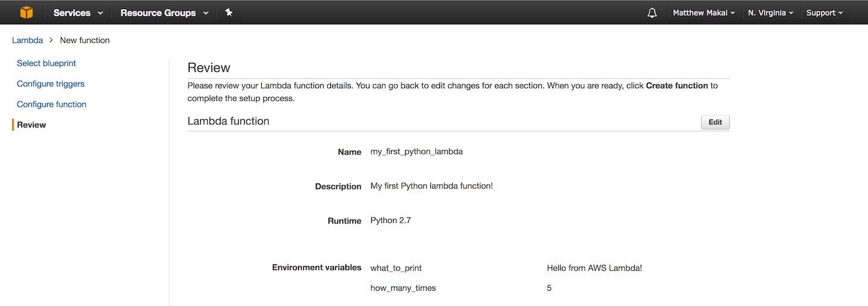Click Edit button for Lambda function

coord(715,123)
